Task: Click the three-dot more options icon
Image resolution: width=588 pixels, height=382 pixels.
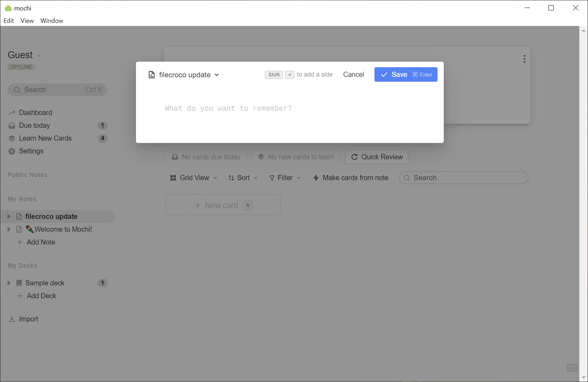Action: [x=524, y=59]
